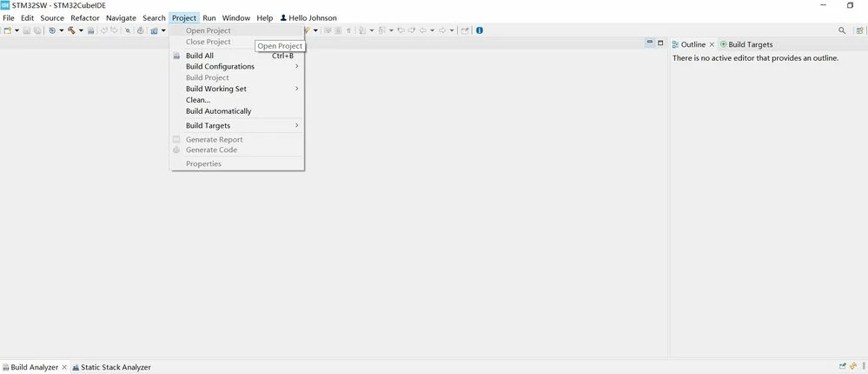
Task: Select the Build Analyzer tab
Action: 35,367
